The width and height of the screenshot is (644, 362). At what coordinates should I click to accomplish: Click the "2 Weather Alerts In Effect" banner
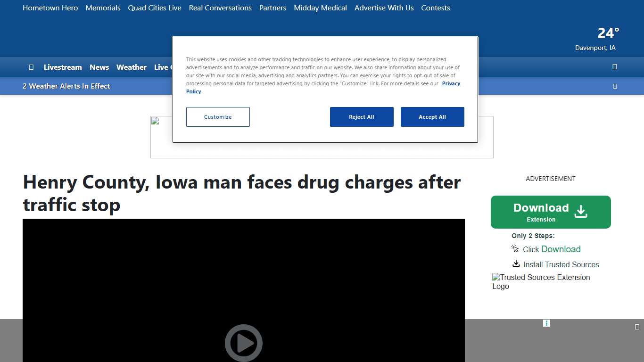(x=66, y=86)
